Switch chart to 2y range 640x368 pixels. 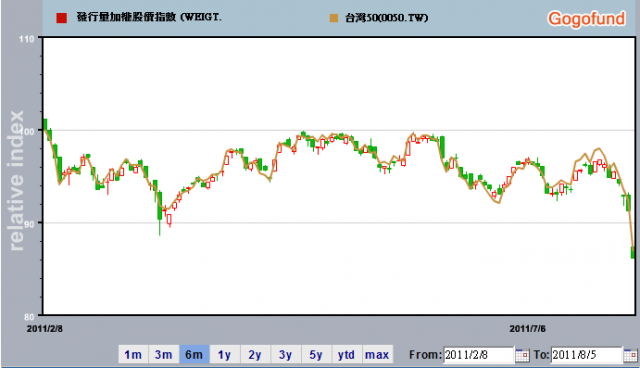pos(255,354)
